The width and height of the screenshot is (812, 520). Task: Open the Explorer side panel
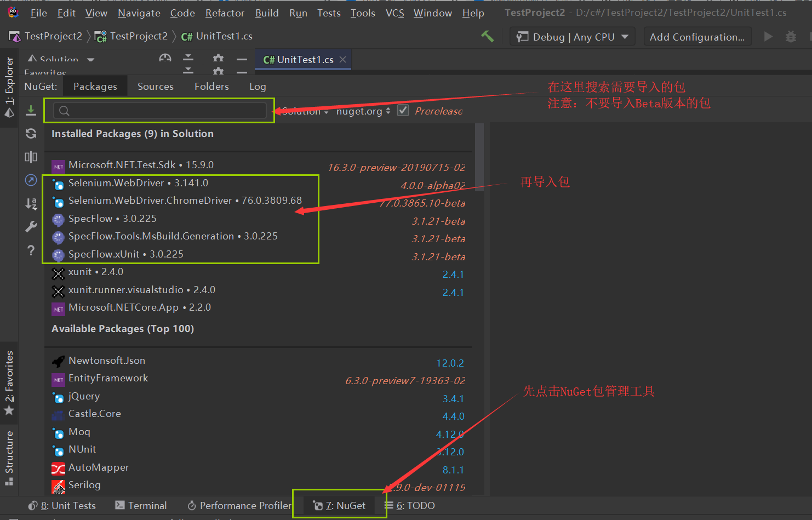9,88
